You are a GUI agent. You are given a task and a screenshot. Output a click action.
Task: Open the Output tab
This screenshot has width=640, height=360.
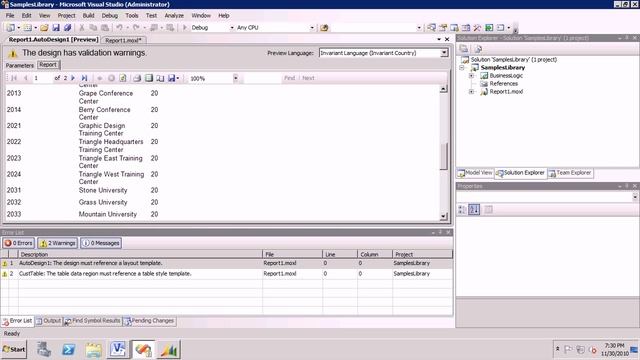(48, 321)
